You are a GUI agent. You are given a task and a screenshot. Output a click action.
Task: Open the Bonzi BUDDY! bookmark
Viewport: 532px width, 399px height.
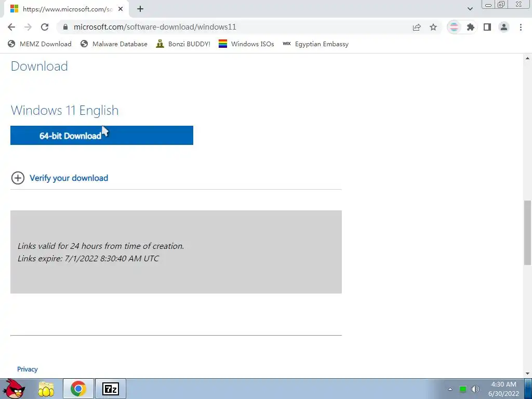[183, 44]
